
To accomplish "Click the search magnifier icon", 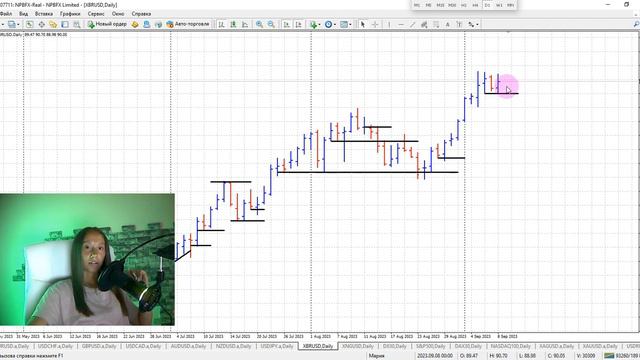I will pos(636,24).
